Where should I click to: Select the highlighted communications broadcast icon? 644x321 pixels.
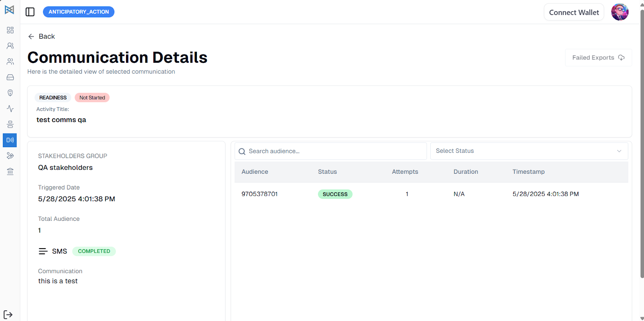point(10,140)
